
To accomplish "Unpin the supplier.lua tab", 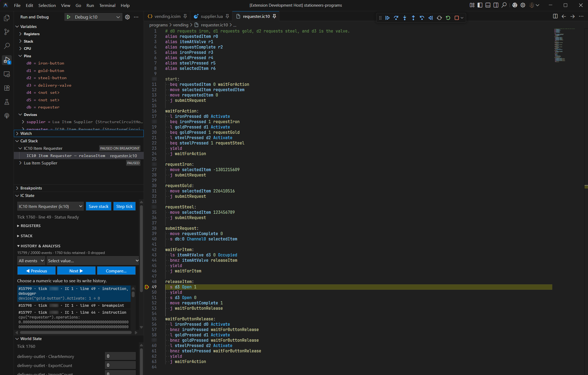I will pyautogui.click(x=227, y=17).
